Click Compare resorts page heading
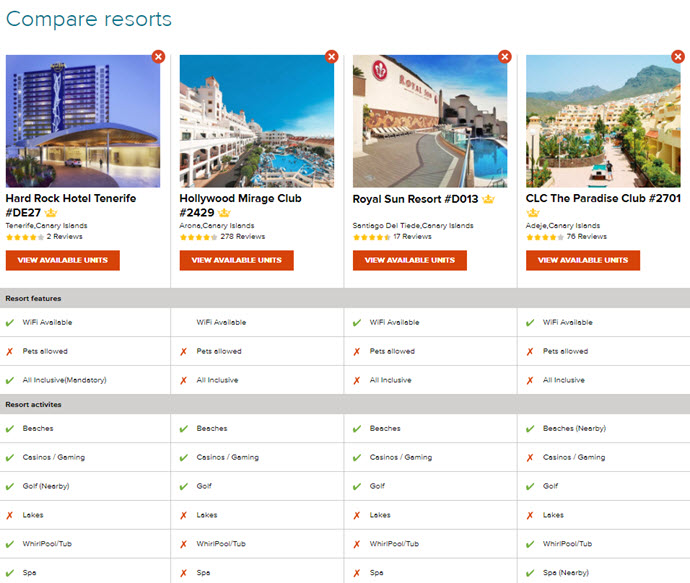Viewport: 690px width, 583px height. (x=89, y=19)
